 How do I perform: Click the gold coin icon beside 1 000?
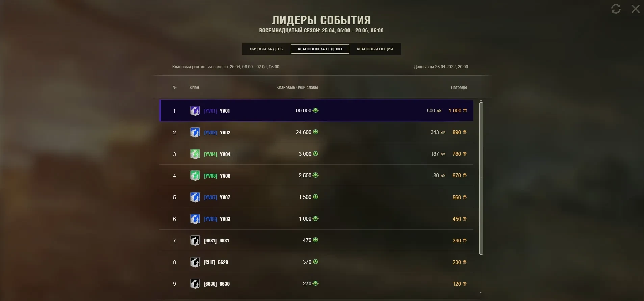pos(465,111)
